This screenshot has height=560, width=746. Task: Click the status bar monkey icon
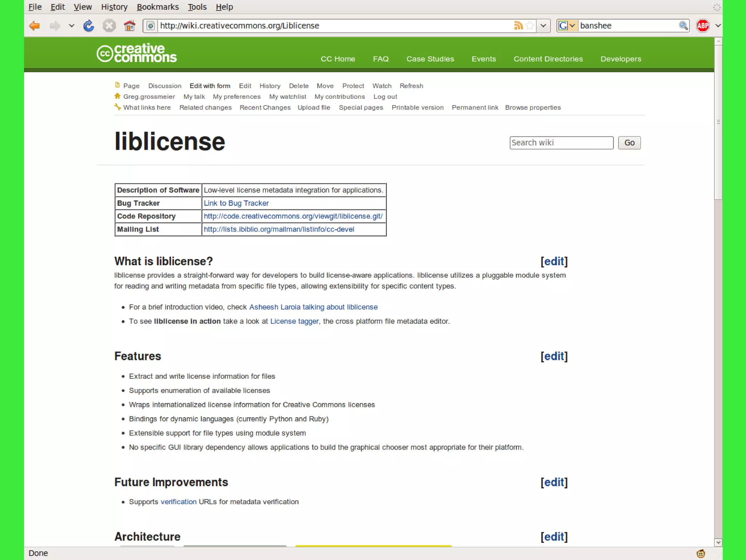tap(700, 553)
